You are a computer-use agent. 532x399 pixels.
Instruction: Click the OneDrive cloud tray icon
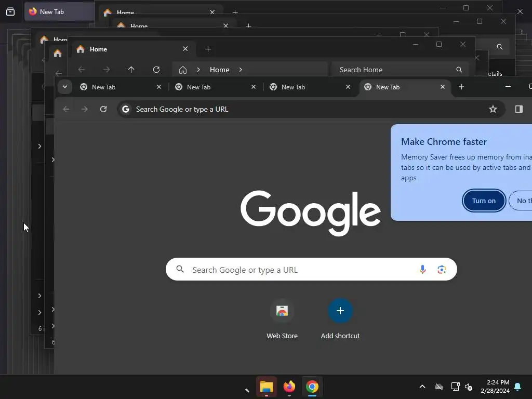439,387
